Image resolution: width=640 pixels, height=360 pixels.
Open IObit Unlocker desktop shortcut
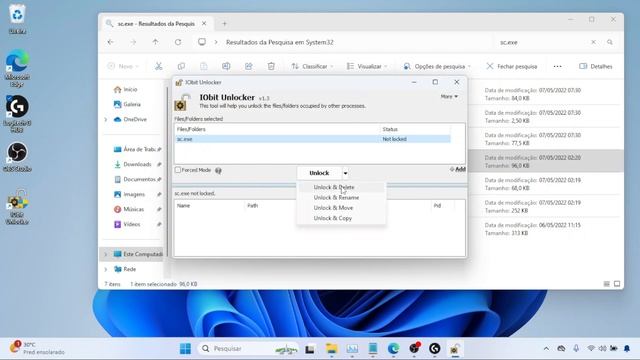pyautogui.click(x=17, y=207)
